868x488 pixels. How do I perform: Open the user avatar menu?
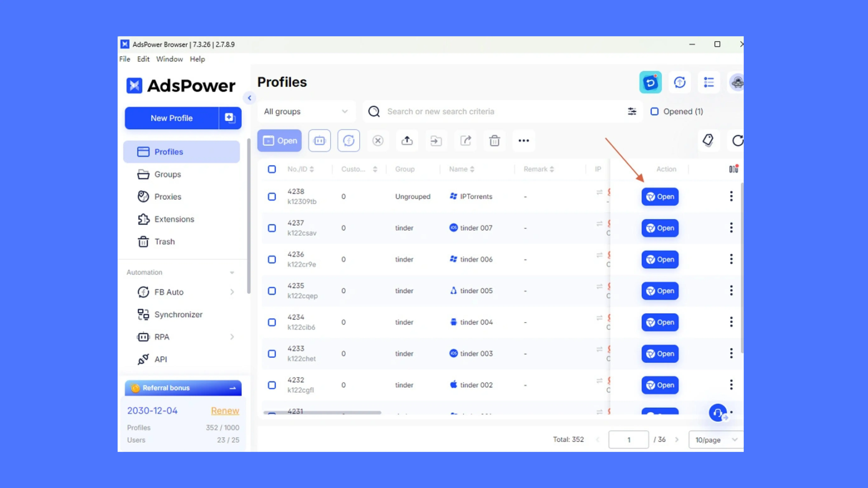[736, 82]
